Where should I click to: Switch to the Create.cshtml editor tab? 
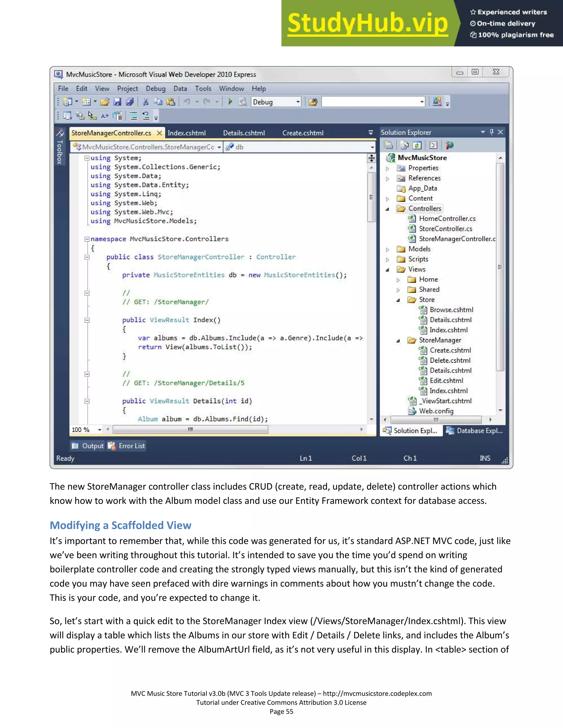[x=303, y=133]
